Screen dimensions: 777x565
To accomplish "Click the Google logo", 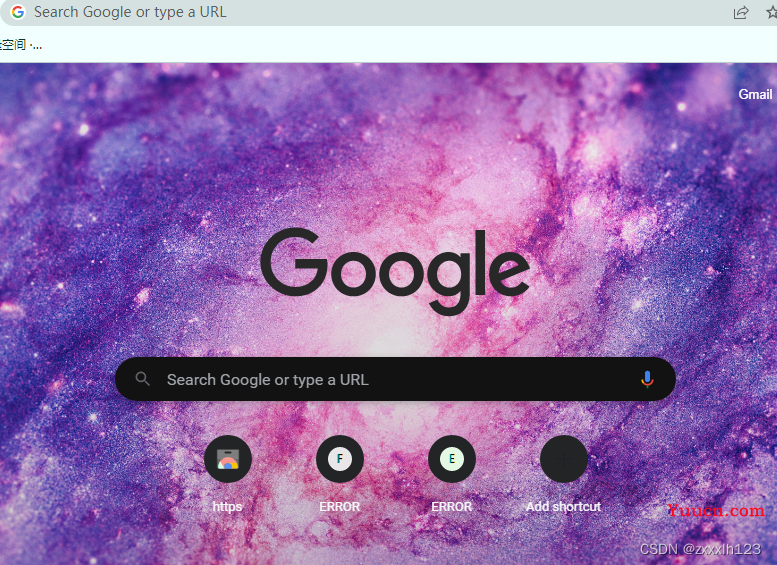I will click(395, 271).
